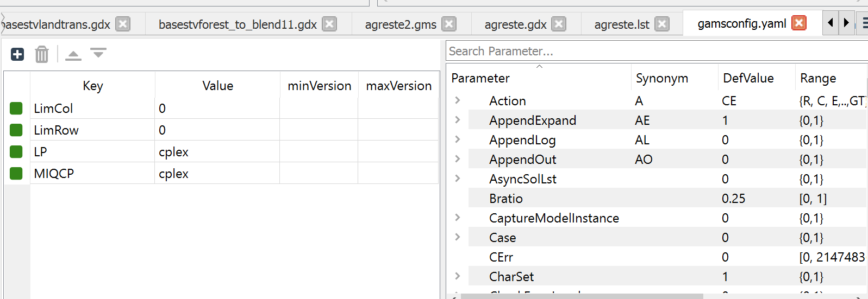
Task: Click the trash delete entry icon
Action: click(42, 54)
